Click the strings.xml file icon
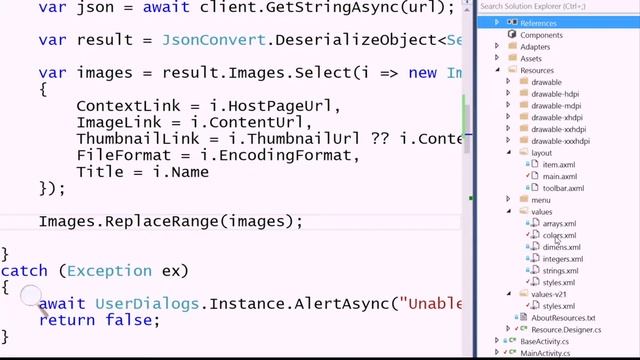 [535, 271]
